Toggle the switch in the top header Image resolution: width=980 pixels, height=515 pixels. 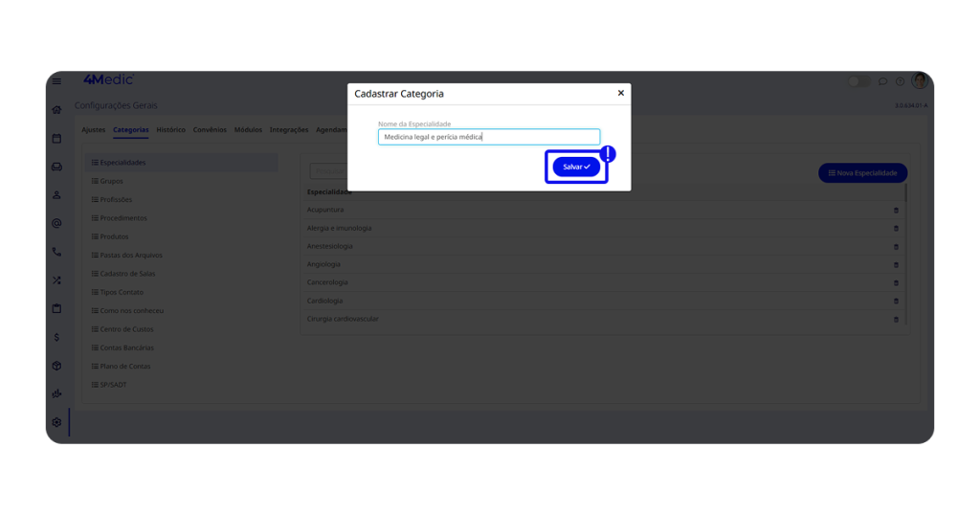tap(858, 81)
